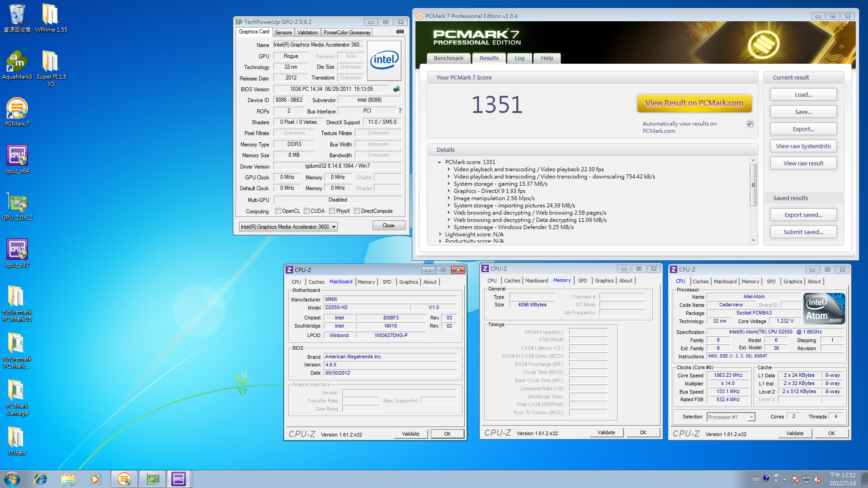Open the cpuz_x64 desktop icon
The image size is (868, 488).
pyautogui.click(x=17, y=159)
